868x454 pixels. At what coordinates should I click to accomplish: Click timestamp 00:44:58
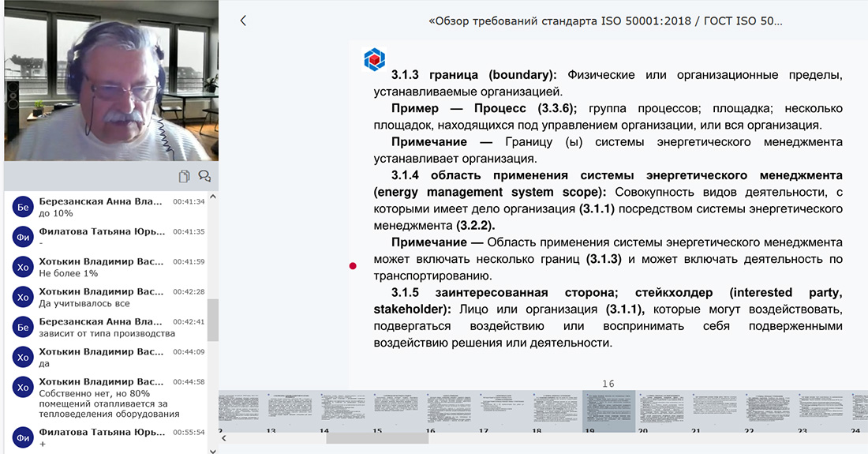pos(189,381)
